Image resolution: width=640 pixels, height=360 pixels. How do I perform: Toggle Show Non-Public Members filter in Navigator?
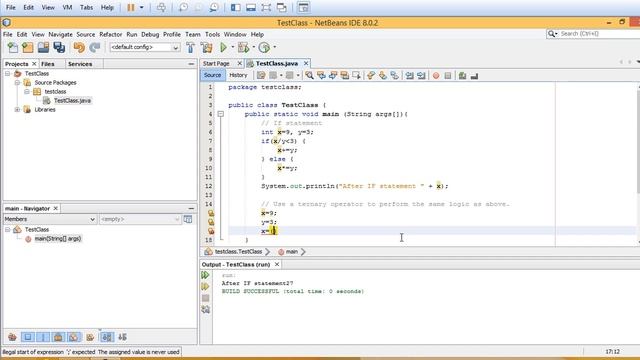point(58,337)
